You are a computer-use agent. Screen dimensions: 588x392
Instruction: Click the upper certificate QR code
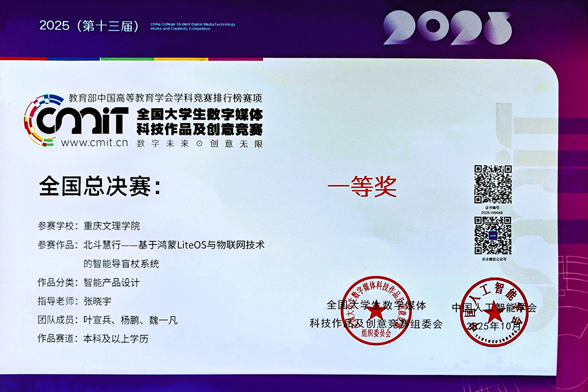492,184
